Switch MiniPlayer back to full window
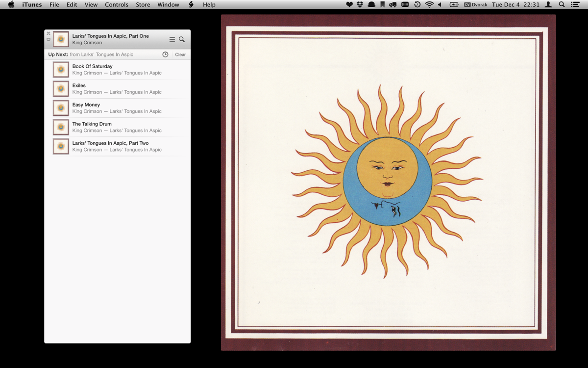The width and height of the screenshot is (588, 368). 49,39
